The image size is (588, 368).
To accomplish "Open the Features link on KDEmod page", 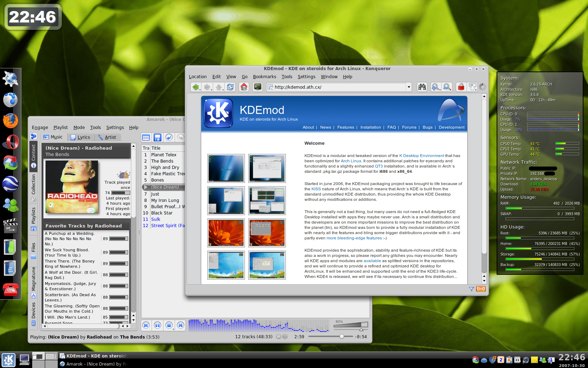I will coord(346,127).
